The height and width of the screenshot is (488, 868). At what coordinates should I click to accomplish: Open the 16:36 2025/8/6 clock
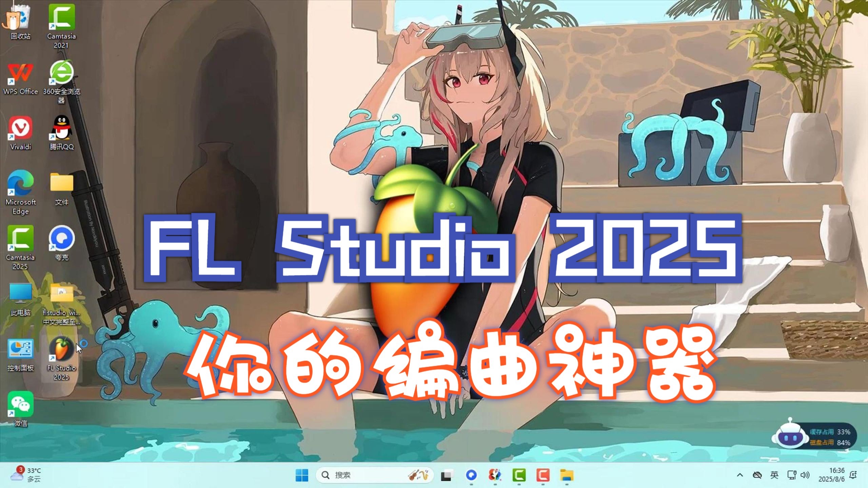click(831, 475)
